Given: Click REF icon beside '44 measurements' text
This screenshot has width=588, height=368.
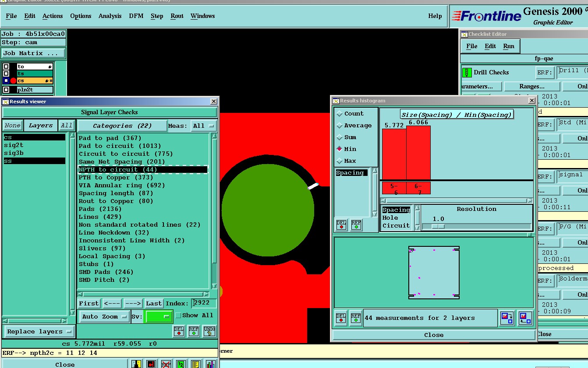Looking at the screenshot, I should (x=356, y=318).
